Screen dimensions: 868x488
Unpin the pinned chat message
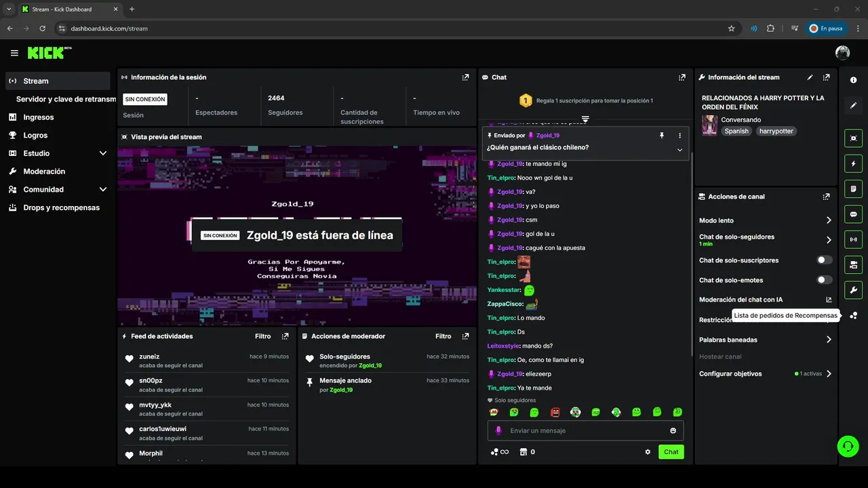662,136
